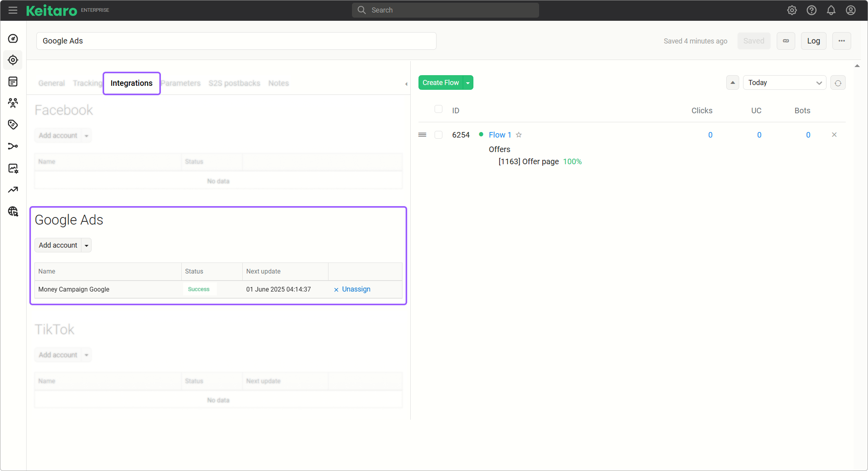Click Flow 1 UC value 0
Image resolution: width=868 pixels, height=471 pixels.
pos(759,135)
